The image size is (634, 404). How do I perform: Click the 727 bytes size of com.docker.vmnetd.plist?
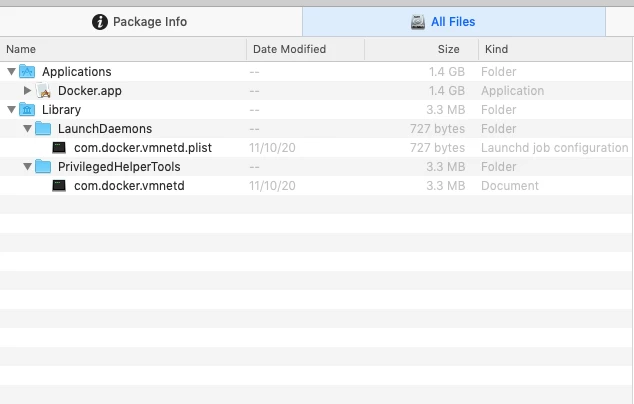437,148
